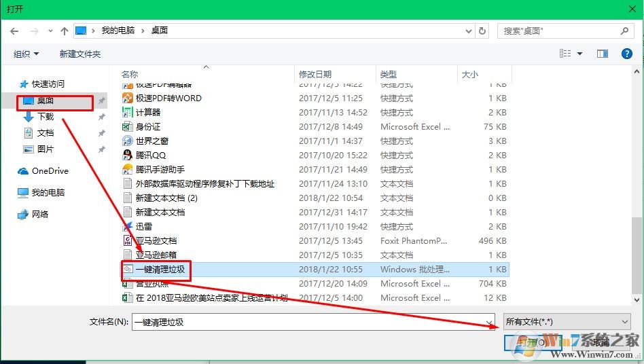Sort by 名称 column header
This screenshot has width=644, height=364.
(130, 74)
